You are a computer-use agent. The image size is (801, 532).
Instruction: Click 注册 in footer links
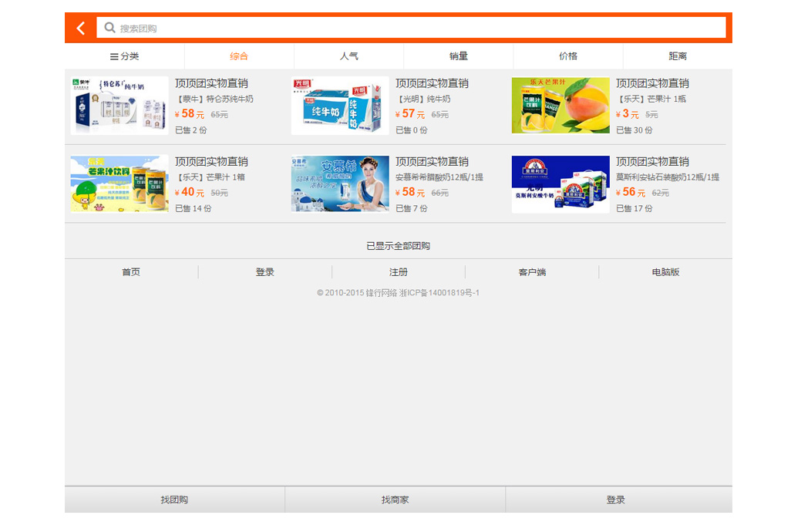click(399, 272)
